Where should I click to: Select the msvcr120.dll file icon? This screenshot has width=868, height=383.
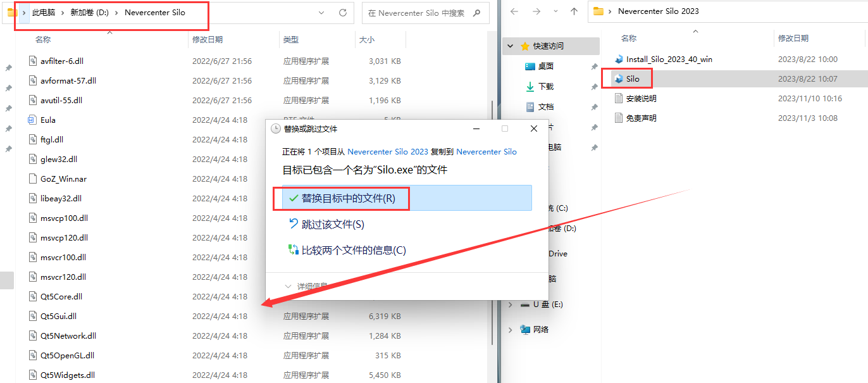tap(33, 277)
